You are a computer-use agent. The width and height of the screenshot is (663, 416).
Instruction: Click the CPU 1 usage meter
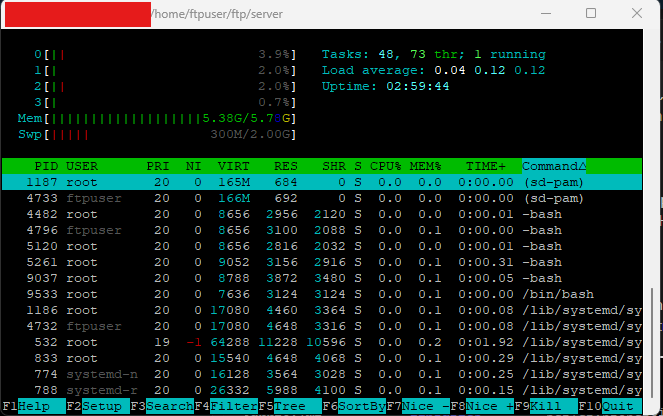coord(165,71)
